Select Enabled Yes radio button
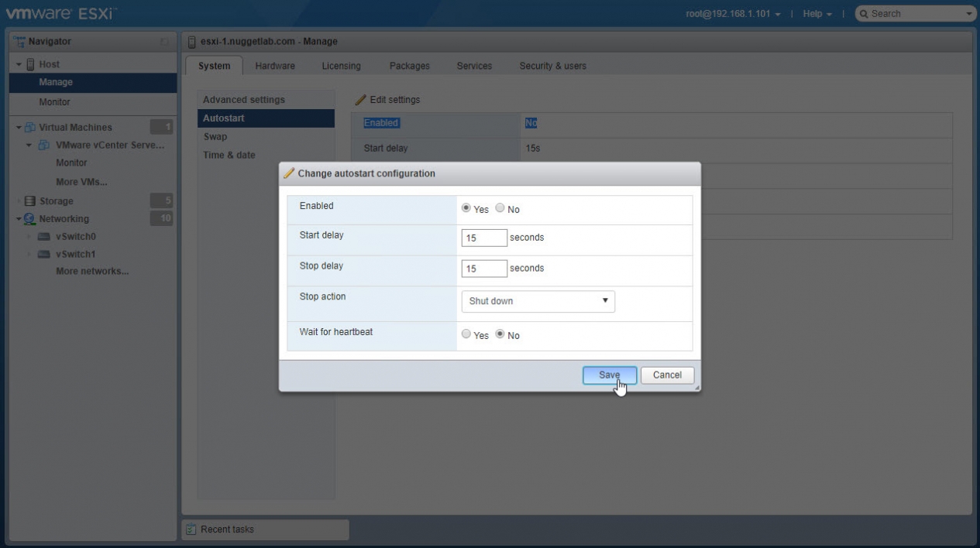This screenshot has height=548, width=980. [x=466, y=208]
